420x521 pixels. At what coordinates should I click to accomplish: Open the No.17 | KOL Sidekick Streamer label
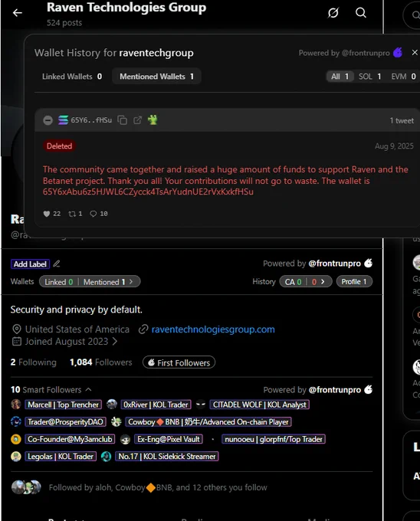tap(167, 456)
